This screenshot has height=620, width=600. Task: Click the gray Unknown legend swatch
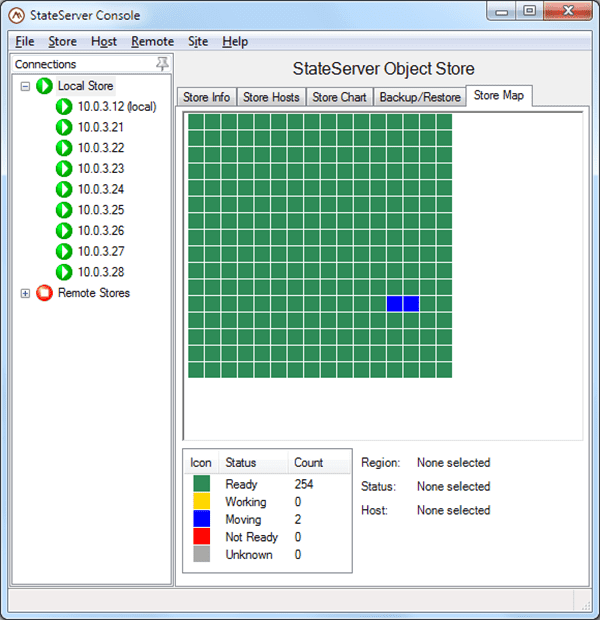(202, 554)
